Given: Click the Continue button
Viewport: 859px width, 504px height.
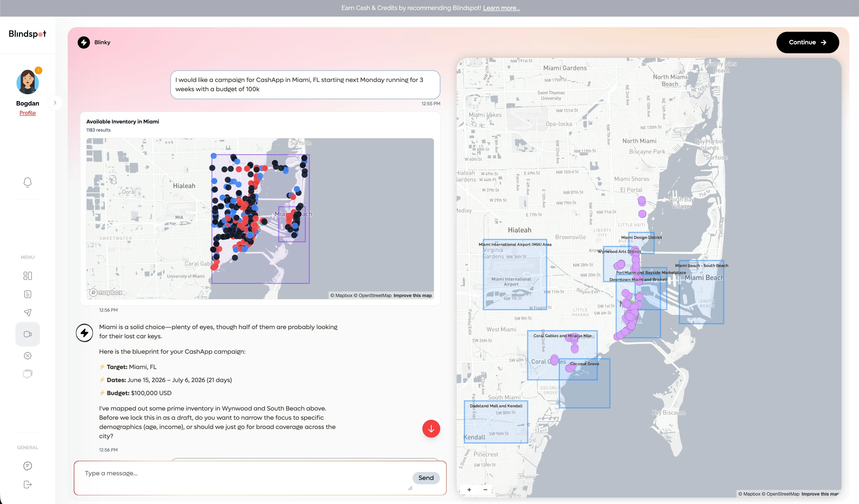Looking at the screenshot, I should (807, 43).
